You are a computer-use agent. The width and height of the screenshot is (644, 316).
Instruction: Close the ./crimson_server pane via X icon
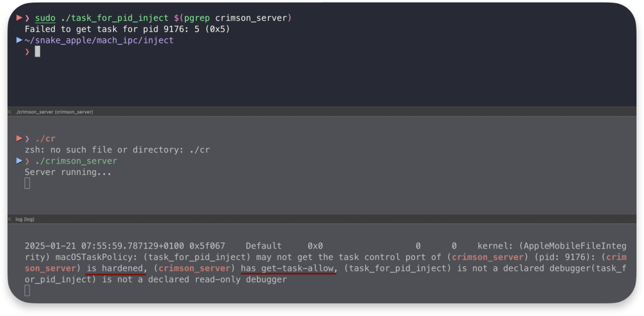9,112
